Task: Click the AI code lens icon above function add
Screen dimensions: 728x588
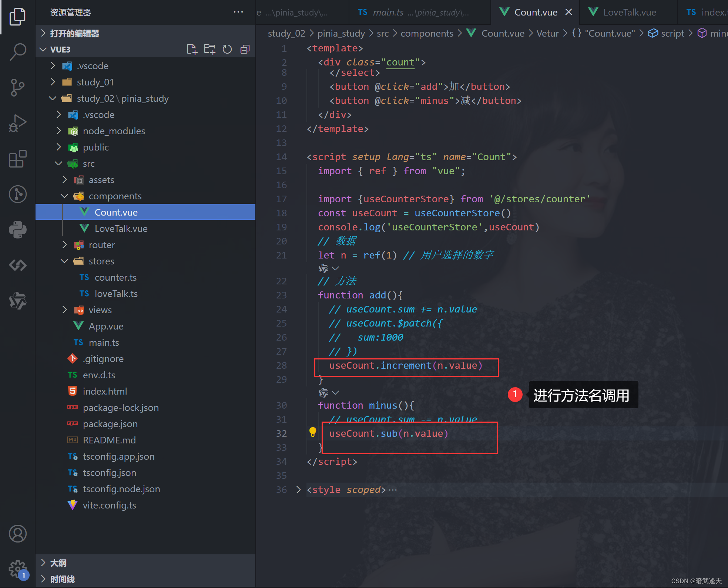Action: tap(323, 268)
